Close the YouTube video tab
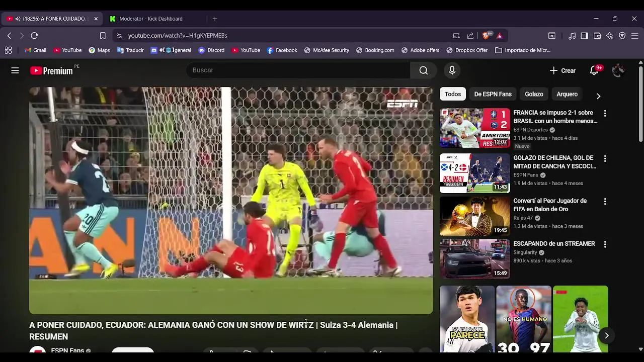Viewport: 644px width, 362px height. click(x=96, y=19)
